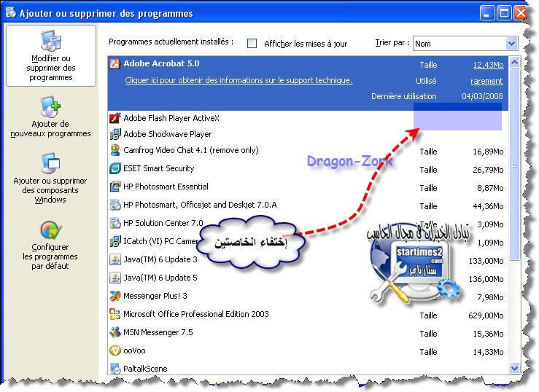Click the 629,00Mo size value
The height and width of the screenshot is (392, 539).
486,315
